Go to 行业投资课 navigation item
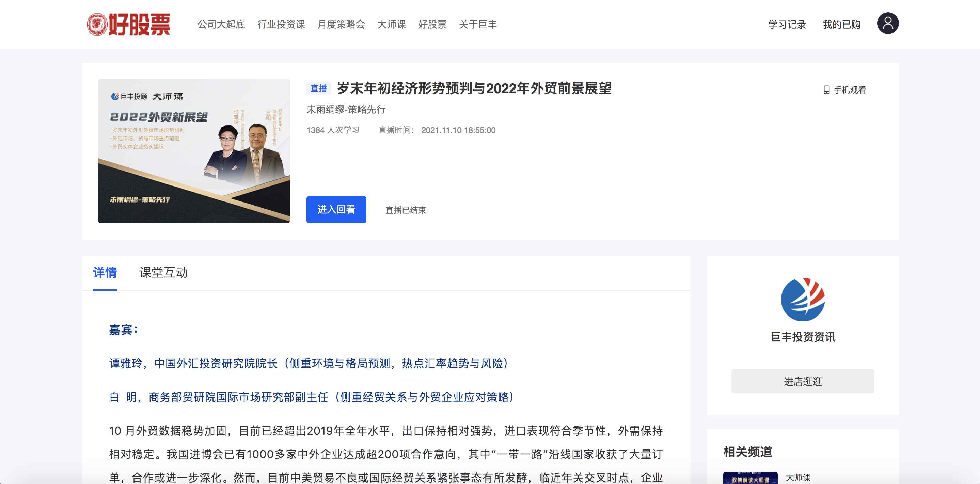Image resolution: width=980 pixels, height=484 pixels. coord(281,24)
